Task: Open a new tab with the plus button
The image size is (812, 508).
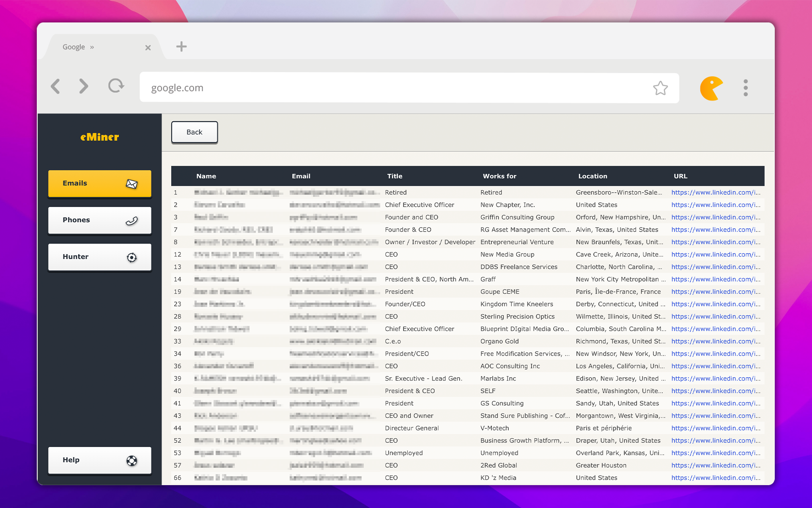Action: [181, 47]
